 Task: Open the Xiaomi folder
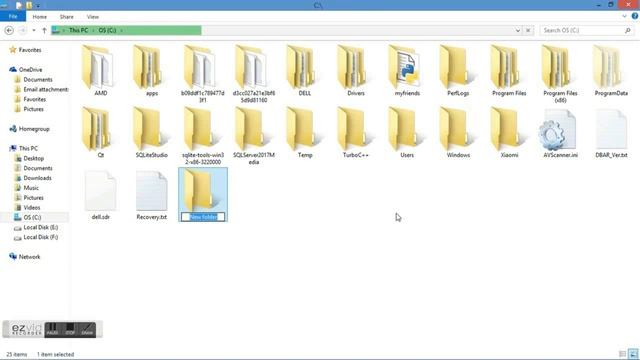[x=509, y=132]
